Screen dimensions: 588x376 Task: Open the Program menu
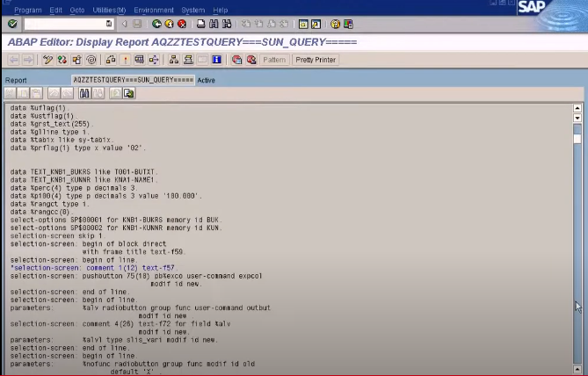click(x=28, y=11)
